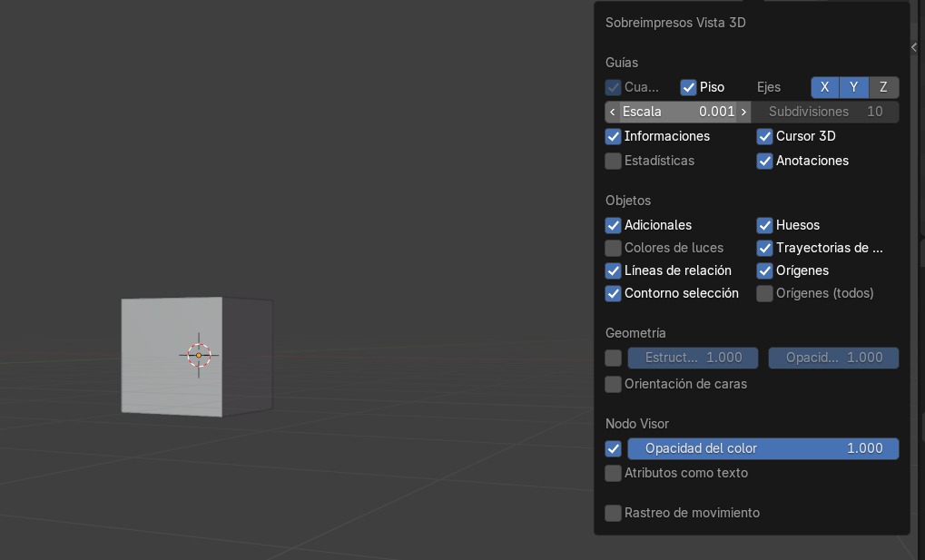Uncheck the Anotaciones checkbox
The width and height of the screenshot is (925, 560).
pos(764,161)
